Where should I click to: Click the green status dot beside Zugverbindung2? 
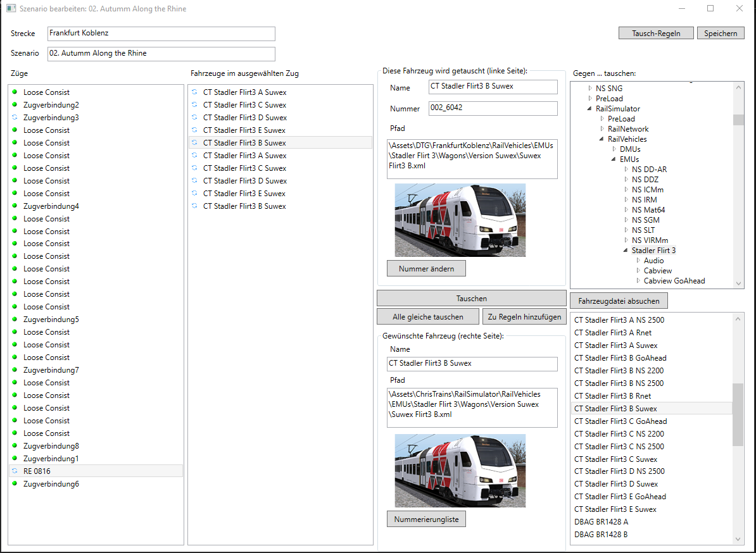pos(15,105)
